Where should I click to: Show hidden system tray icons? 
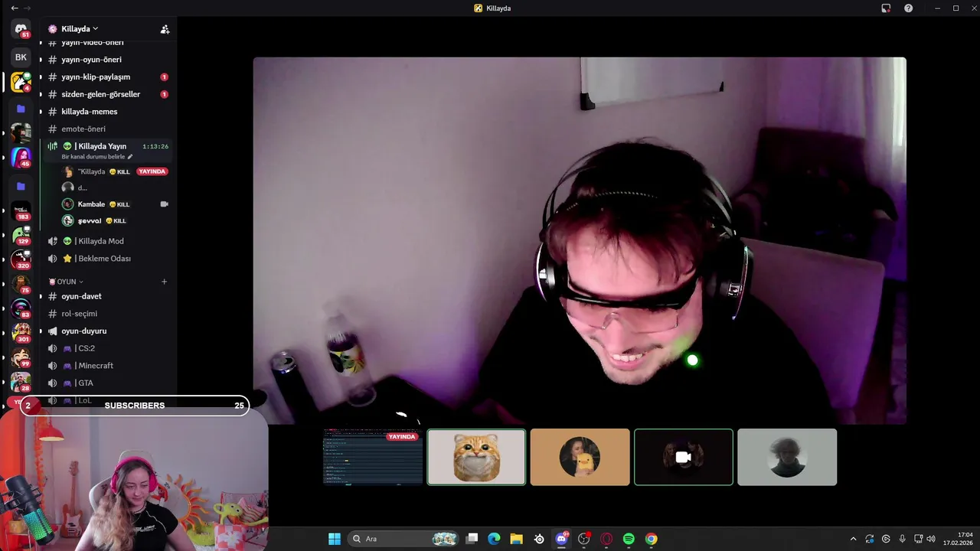click(x=853, y=539)
